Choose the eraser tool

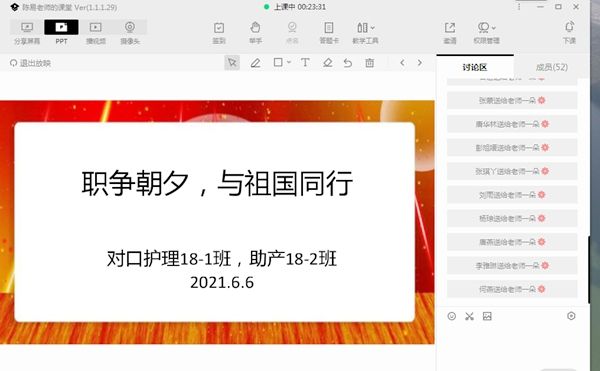(328, 63)
